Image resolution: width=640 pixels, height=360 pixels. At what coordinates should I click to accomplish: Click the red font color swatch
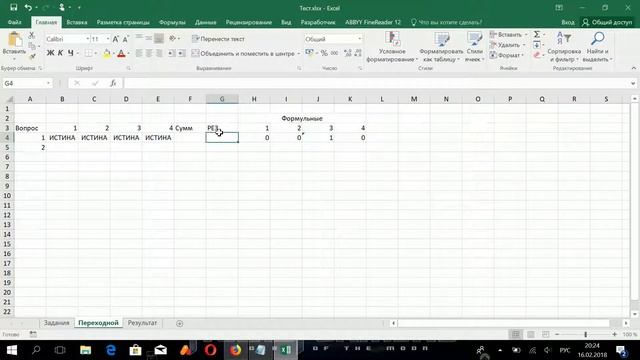(121, 53)
